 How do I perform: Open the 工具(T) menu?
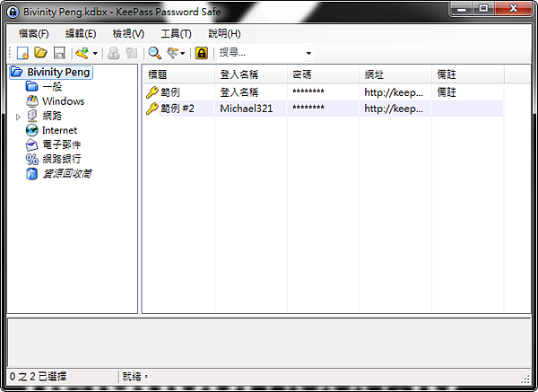pyautogui.click(x=176, y=34)
